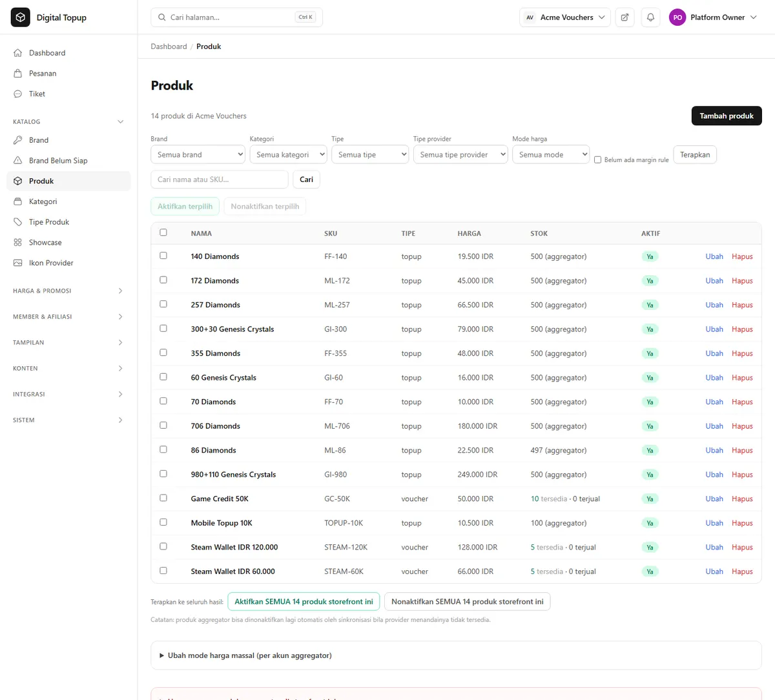Focus the Cari nama atau SKU field
775x700 pixels.
(x=219, y=180)
